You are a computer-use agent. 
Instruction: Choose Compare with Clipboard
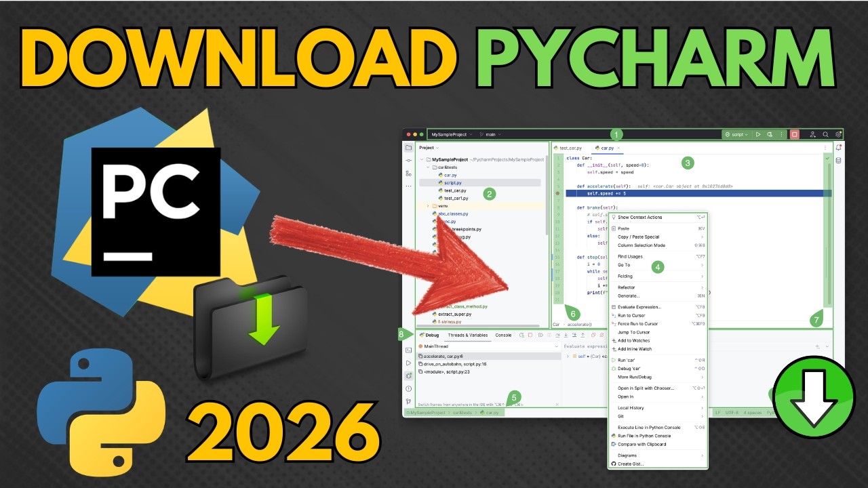tap(658, 444)
